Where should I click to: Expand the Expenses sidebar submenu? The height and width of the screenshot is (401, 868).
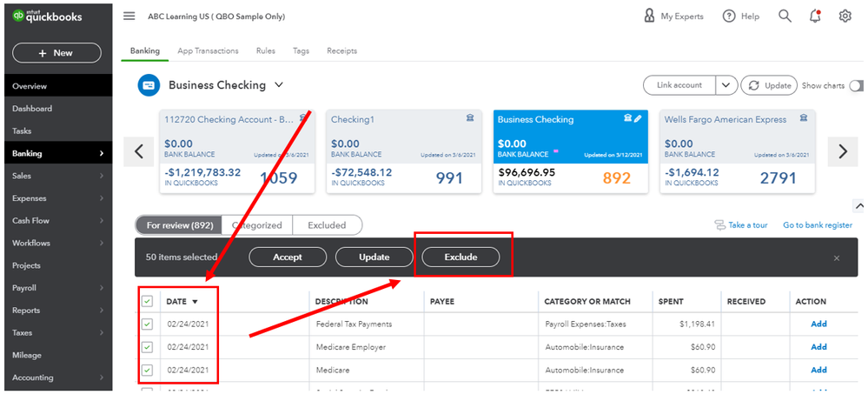[x=102, y=198]
